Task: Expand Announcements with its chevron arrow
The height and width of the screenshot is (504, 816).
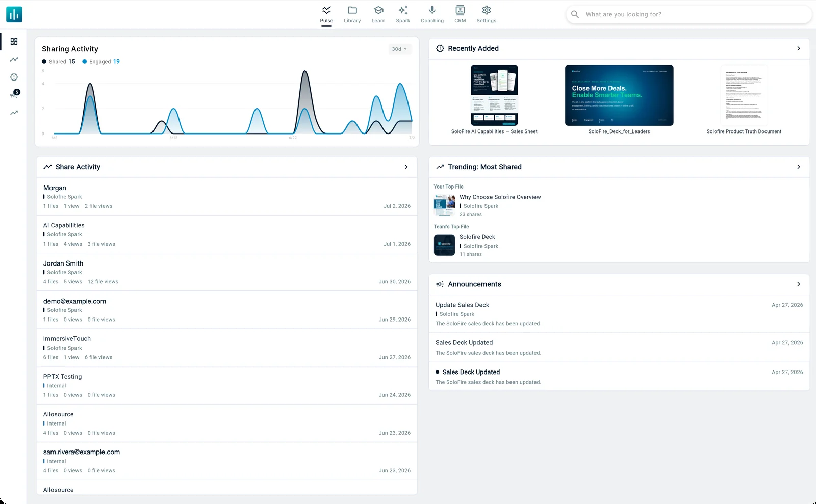Action: point(799,284)
